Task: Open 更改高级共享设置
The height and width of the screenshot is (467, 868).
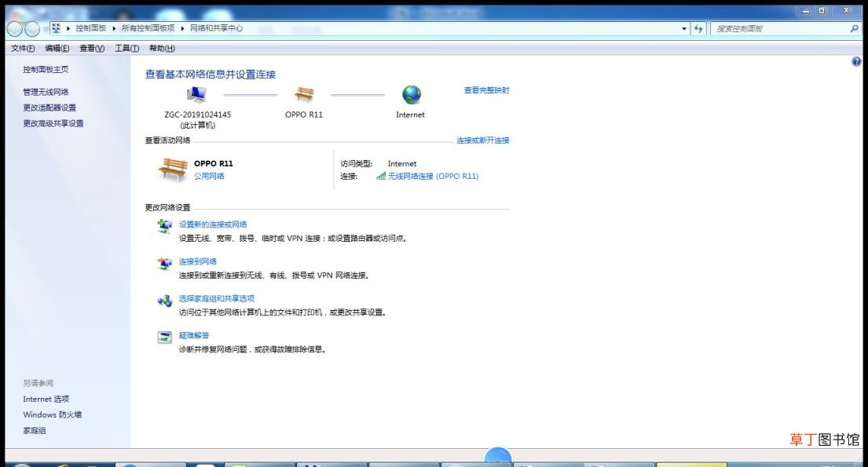Action: pos(53,123)
